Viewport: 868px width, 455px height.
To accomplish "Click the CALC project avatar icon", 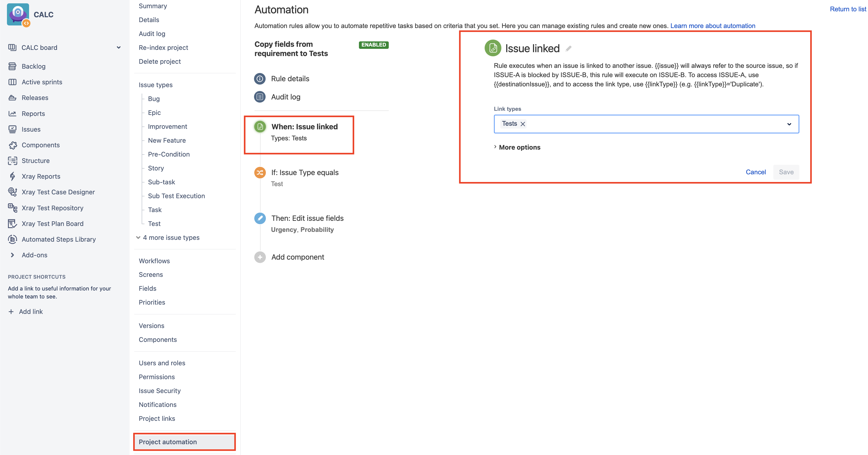I will 18,14.
